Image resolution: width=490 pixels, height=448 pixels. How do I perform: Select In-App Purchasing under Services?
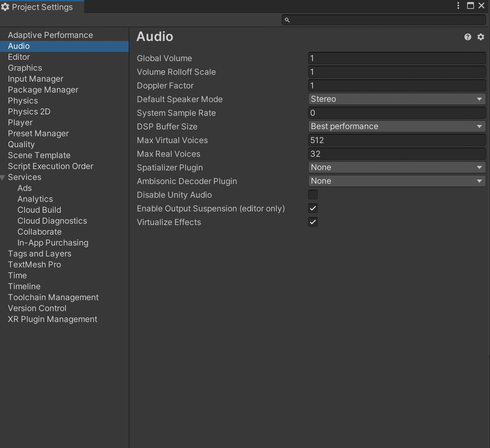coord(53,242)
